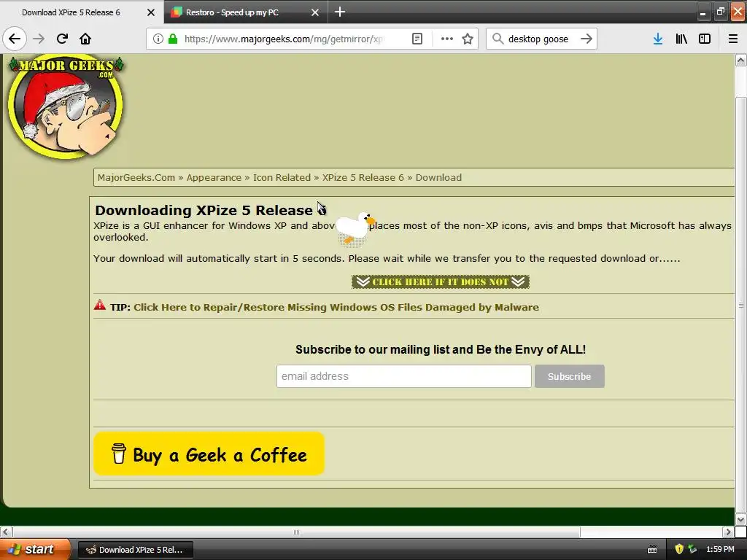This screenshot has height=560, width=747.
Task: Open XPize 5 Release 6 breadcrumb link
Action: 363,178
